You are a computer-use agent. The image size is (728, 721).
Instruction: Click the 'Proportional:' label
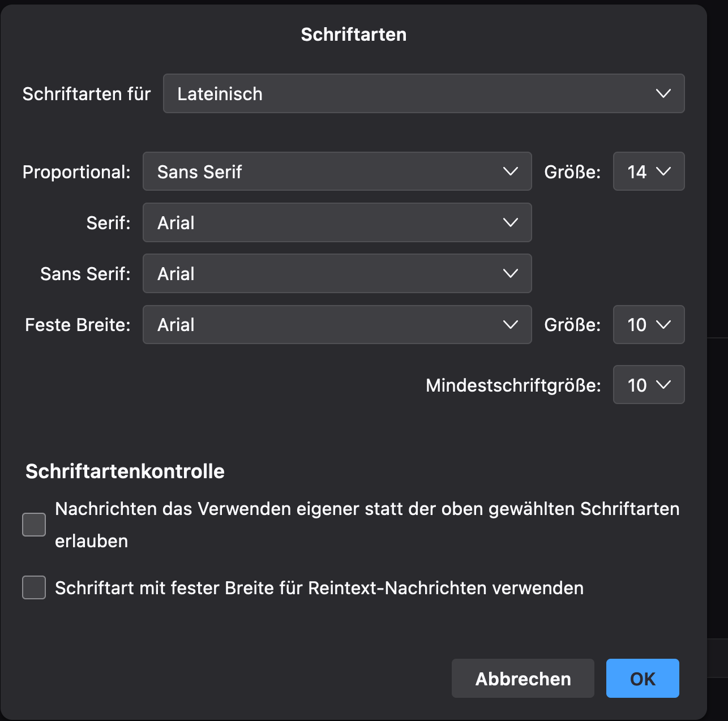[76, 172]
